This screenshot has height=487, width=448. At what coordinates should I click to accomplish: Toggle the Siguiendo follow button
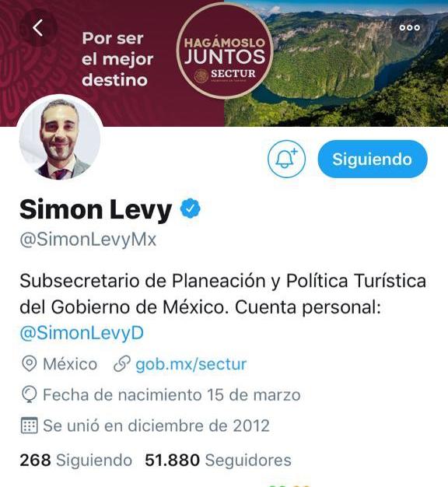(373, 159)
